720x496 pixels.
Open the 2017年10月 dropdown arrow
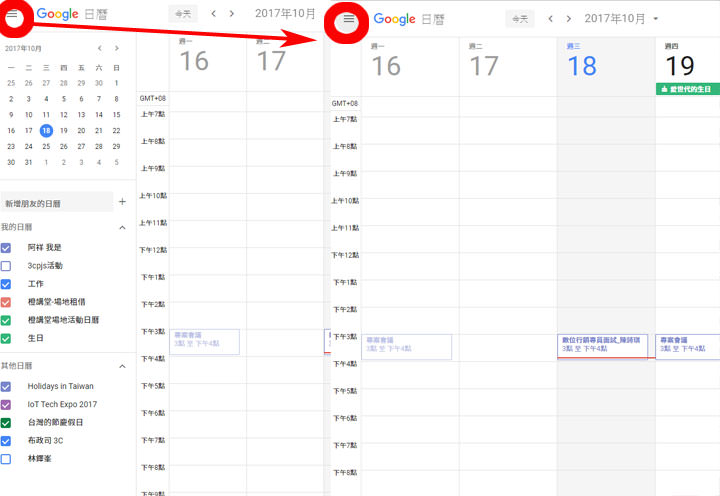(x=656, y=19)
